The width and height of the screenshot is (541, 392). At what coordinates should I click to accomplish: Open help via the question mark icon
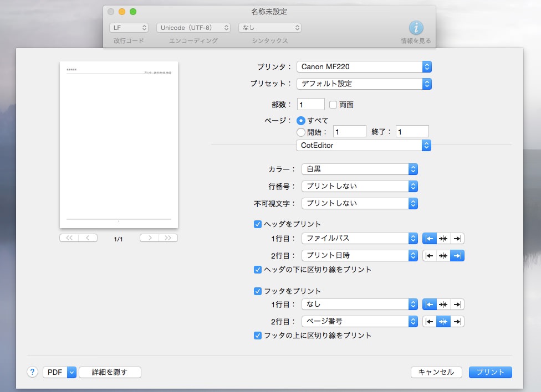(32, 372)
